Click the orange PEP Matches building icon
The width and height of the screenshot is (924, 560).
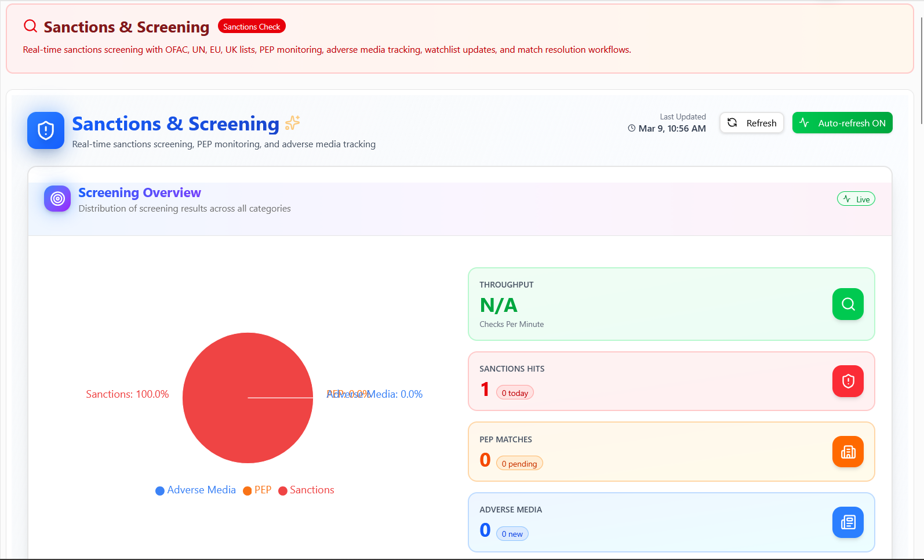[x=847, y=452]
